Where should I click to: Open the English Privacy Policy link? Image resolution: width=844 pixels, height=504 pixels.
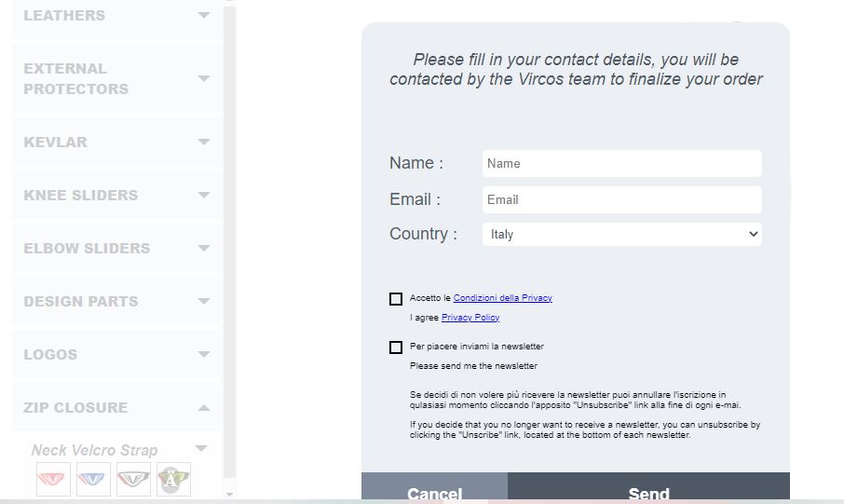pyautogui.click(x=470, y=318)
